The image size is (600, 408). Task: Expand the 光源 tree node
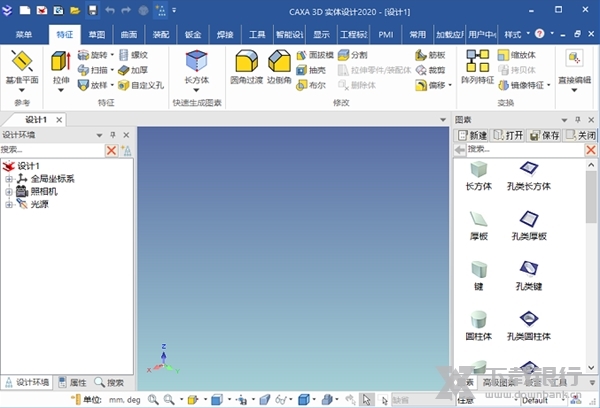[9, 205]
